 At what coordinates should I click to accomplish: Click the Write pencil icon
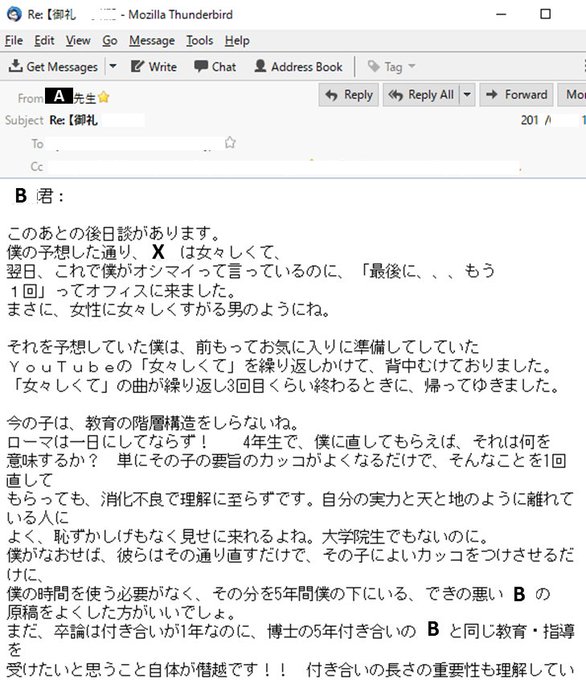(x=137, y=66)
